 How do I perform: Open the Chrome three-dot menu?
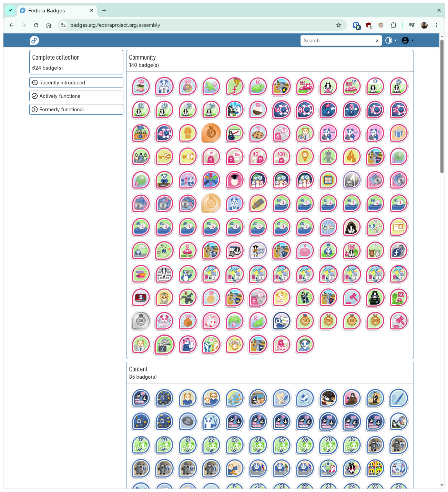coord(437,25)
